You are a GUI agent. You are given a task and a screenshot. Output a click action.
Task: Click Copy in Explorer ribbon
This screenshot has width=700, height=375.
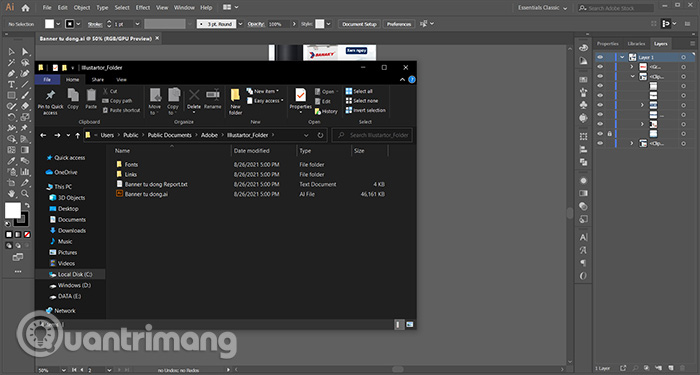[x=73, y=99]
